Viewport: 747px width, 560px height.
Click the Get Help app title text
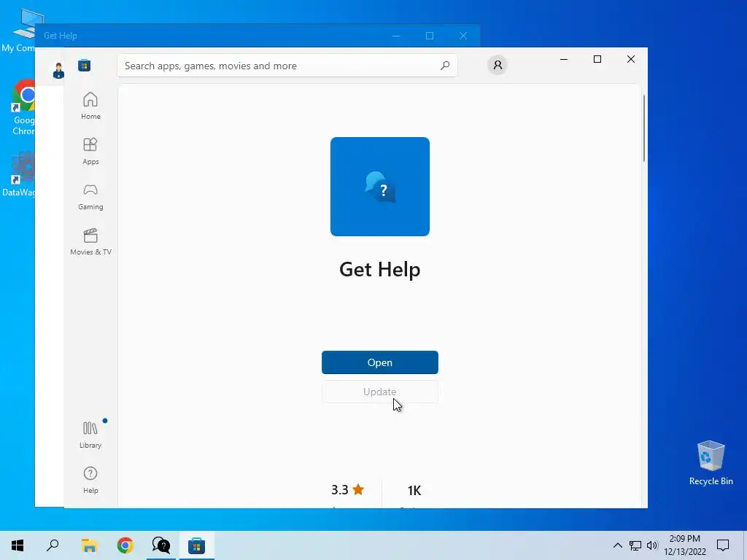[x=379, y=270]
